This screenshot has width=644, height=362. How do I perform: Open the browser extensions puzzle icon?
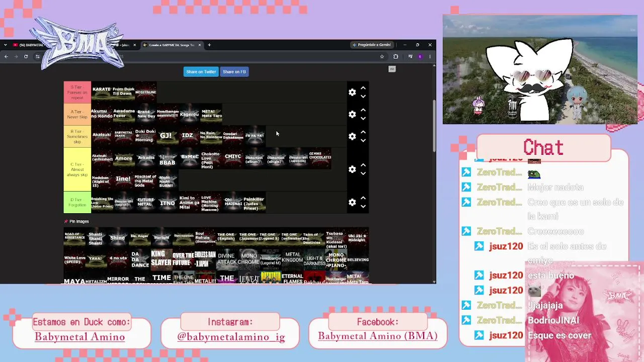click(x=395, y=56)
